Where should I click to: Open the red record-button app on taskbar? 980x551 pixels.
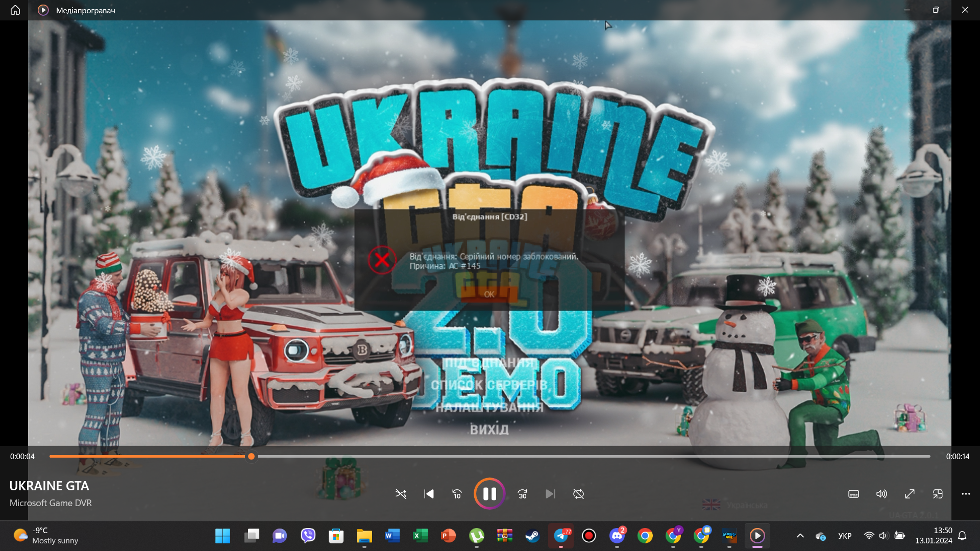point(589,536)
